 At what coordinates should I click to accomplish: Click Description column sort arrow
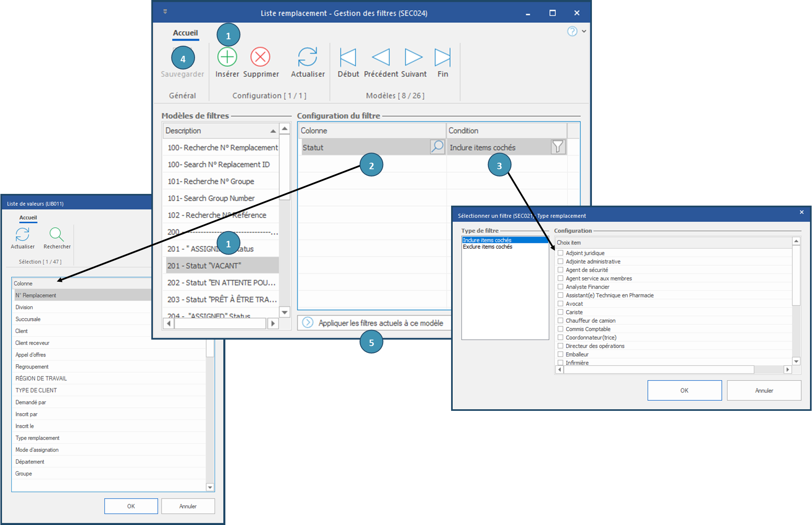pos(273,131)
